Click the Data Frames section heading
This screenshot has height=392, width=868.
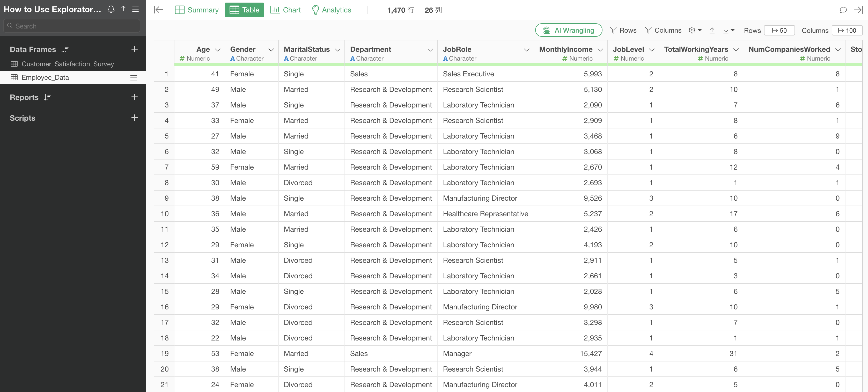(x=33, y=49)
